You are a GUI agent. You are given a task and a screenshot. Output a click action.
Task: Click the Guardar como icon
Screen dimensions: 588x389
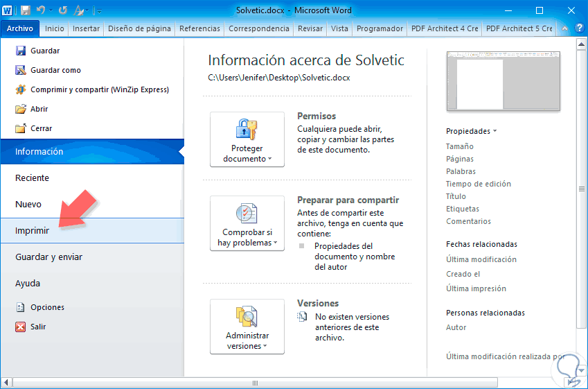[20, 70]
